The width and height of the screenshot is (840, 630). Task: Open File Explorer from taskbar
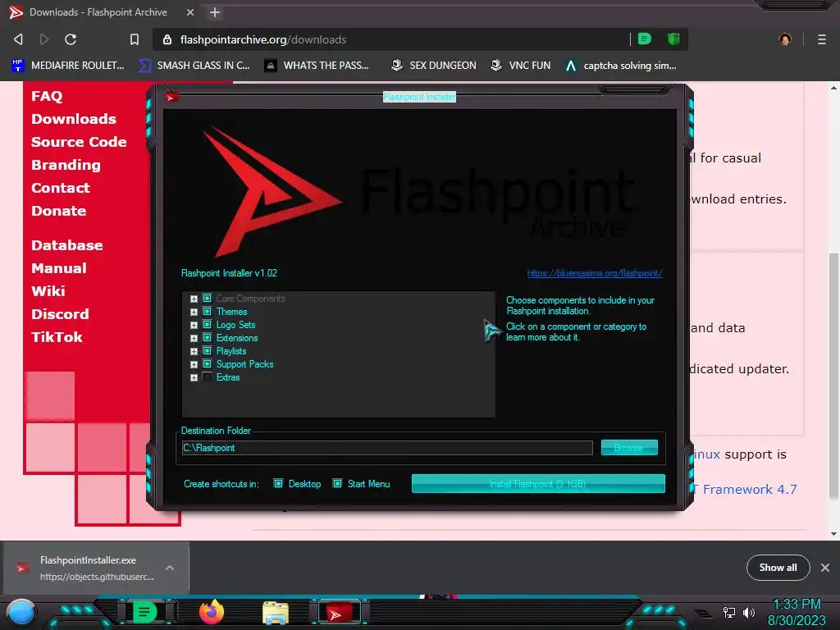point(276,613)
